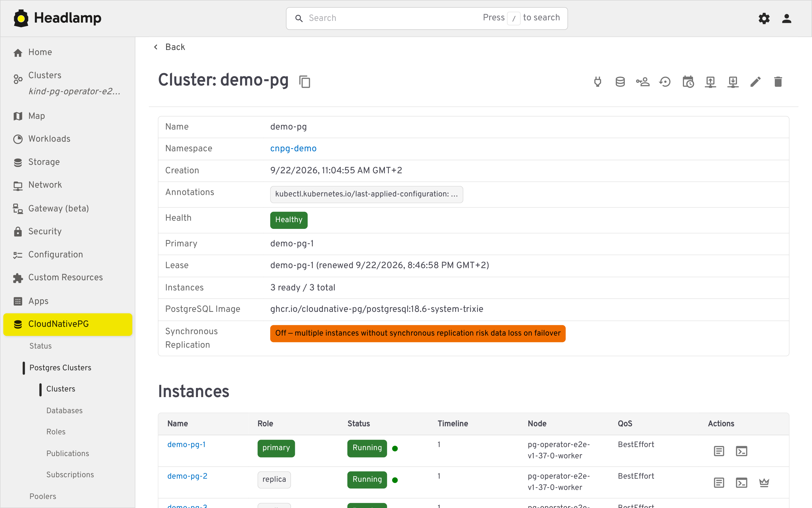812x508 pixels.
Task: Open Poolers in the sidebar
Action: [x=43, y=496]
